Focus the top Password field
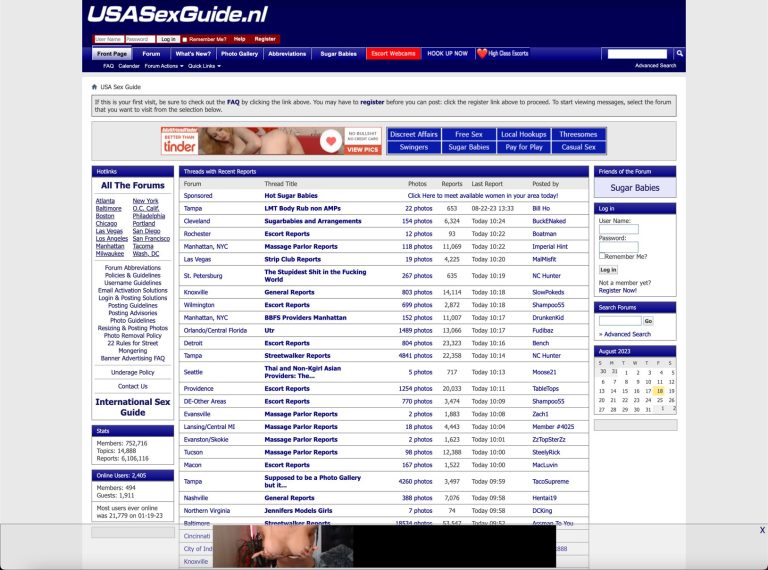This screenshot has width=768, height=570. (x=140, y=39)
